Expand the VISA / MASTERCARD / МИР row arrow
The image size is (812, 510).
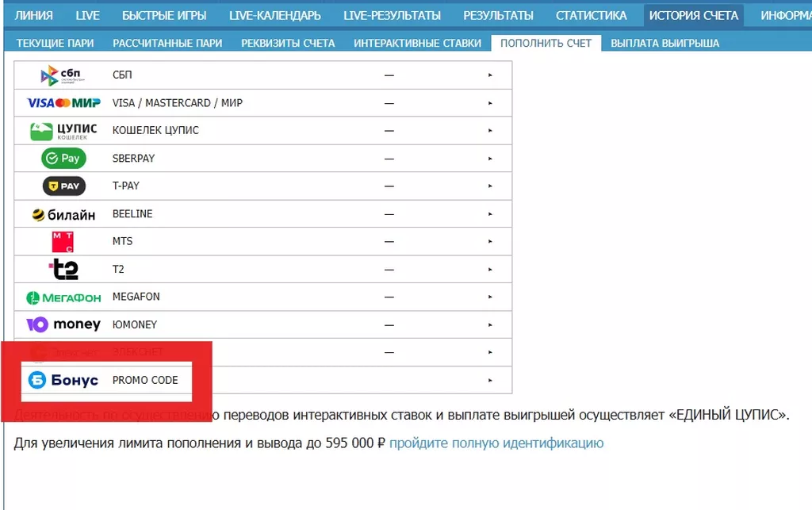[x=490, y=103]
